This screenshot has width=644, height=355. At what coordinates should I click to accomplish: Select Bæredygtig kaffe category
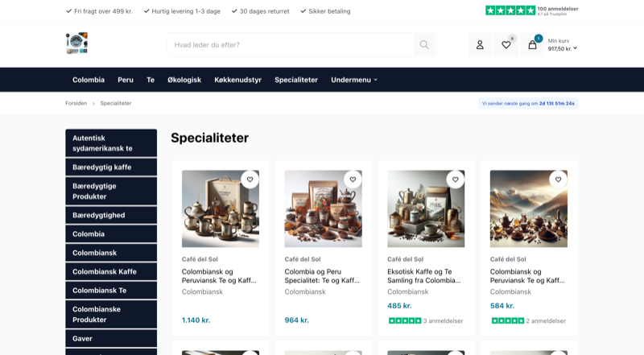coord(111,167)
